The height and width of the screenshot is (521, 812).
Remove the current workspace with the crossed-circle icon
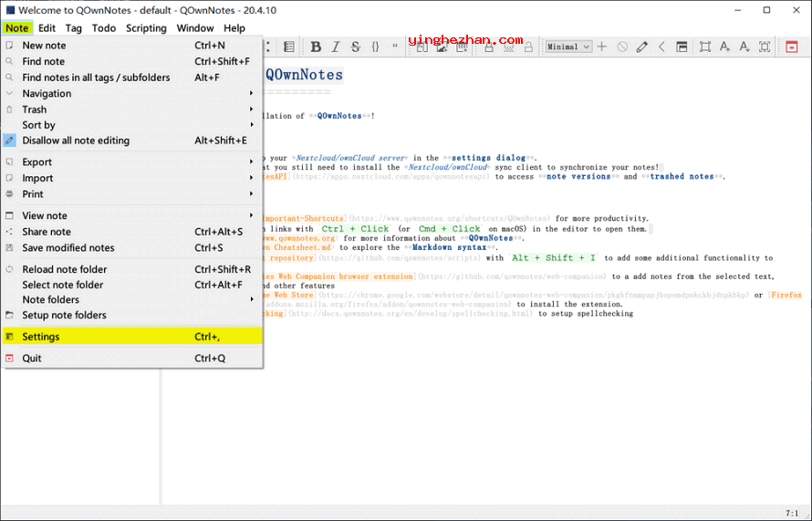pos(622,47)
